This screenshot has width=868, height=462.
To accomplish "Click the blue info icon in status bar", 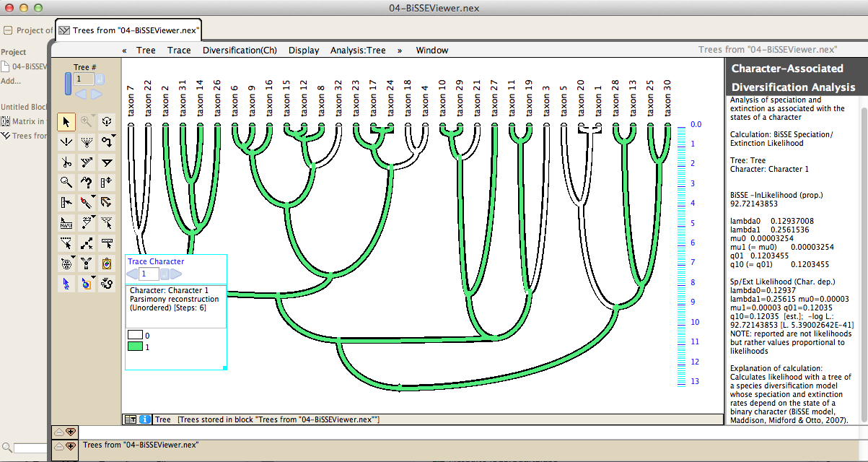I will 144,419.
